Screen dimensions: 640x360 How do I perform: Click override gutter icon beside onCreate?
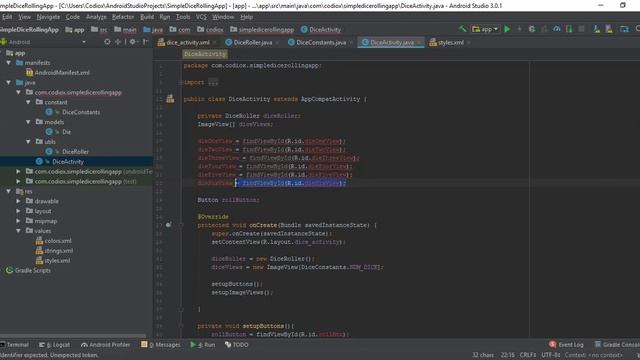pos(169,225)
